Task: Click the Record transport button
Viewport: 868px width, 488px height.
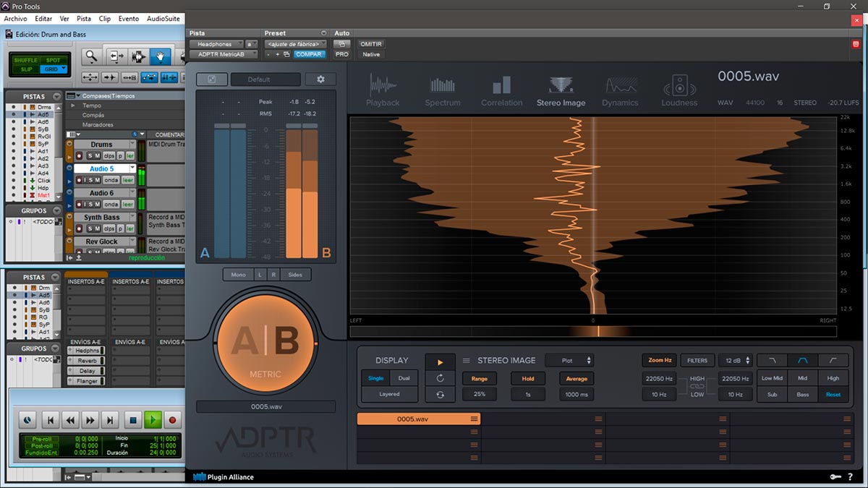Action: [172, 419]
